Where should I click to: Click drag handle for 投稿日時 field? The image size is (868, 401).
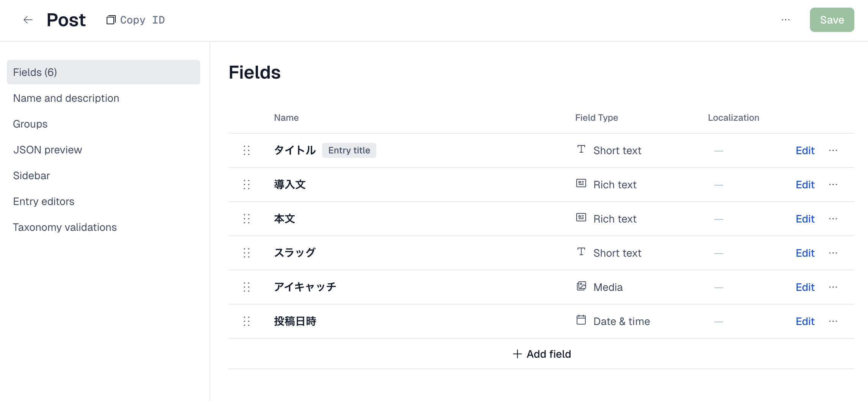[x=247, y=321]
